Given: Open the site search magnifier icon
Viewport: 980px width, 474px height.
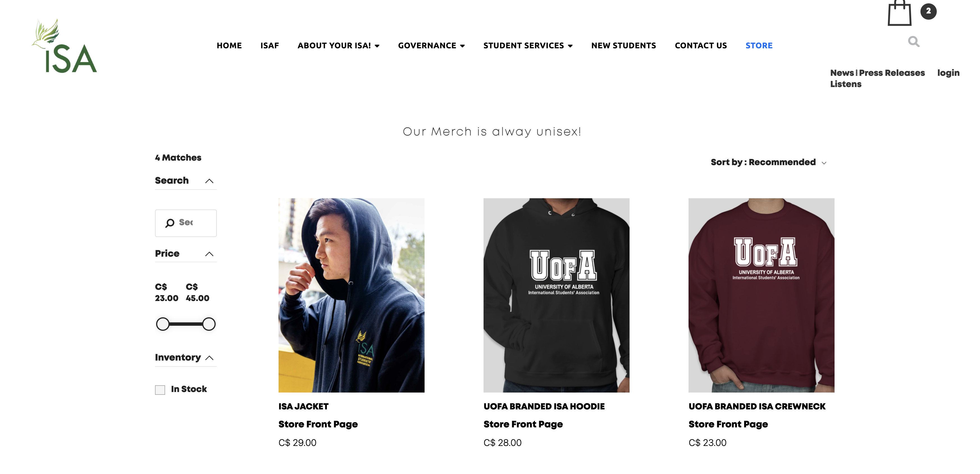Looking at the screenshot, I should pyautogui.click(x=913, y=42).
